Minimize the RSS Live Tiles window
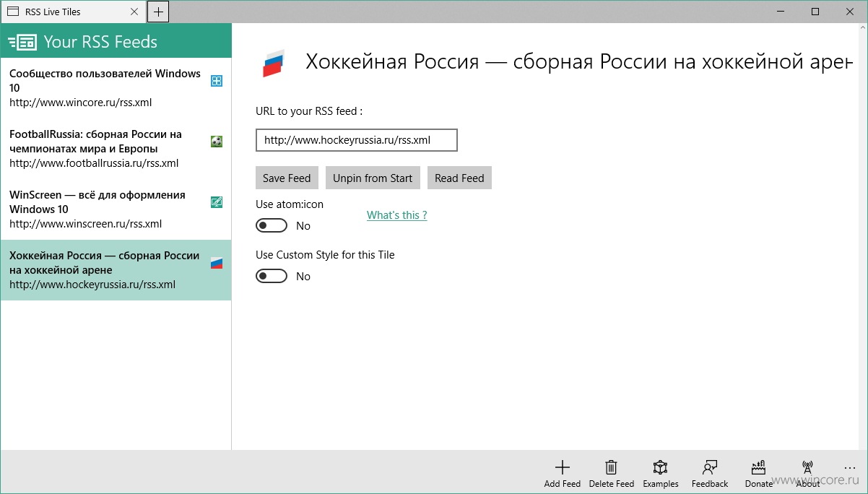The width and height of the screenshot is (868, 494). point(781,12)
